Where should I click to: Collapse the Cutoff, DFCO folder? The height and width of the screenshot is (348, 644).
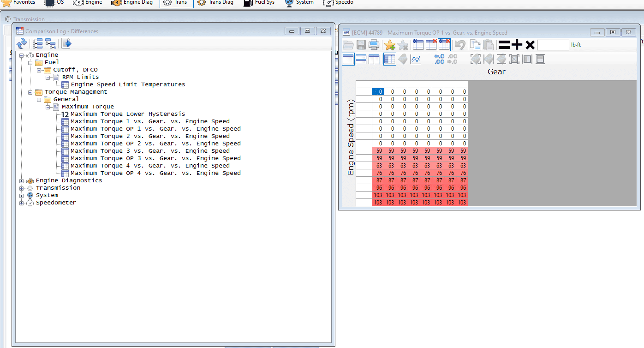(39, 70)
